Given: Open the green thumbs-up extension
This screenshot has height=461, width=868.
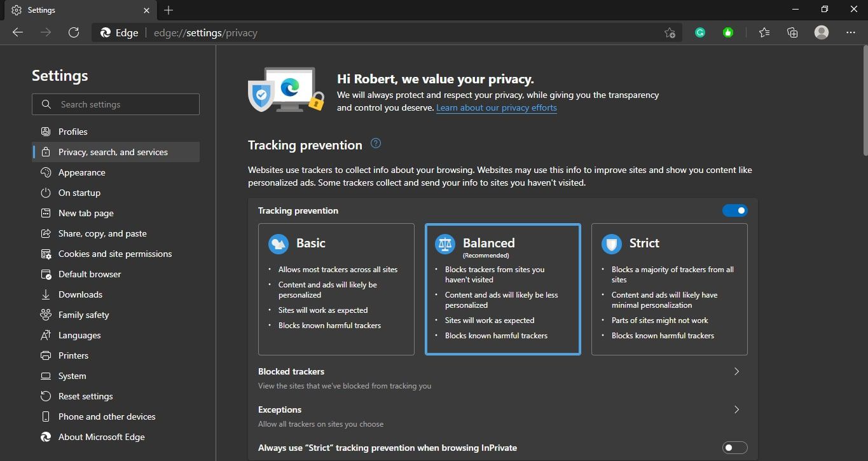Looking at the screenshot, I should coord(728,32).
